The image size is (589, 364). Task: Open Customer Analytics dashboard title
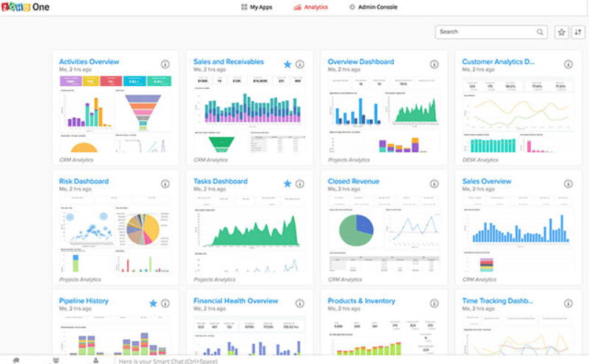498,62
